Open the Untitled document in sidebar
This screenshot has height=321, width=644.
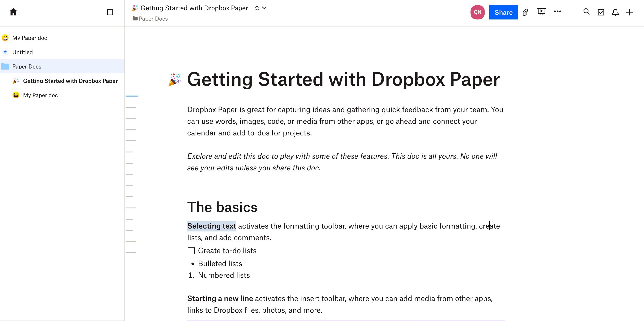pos(62,52)
